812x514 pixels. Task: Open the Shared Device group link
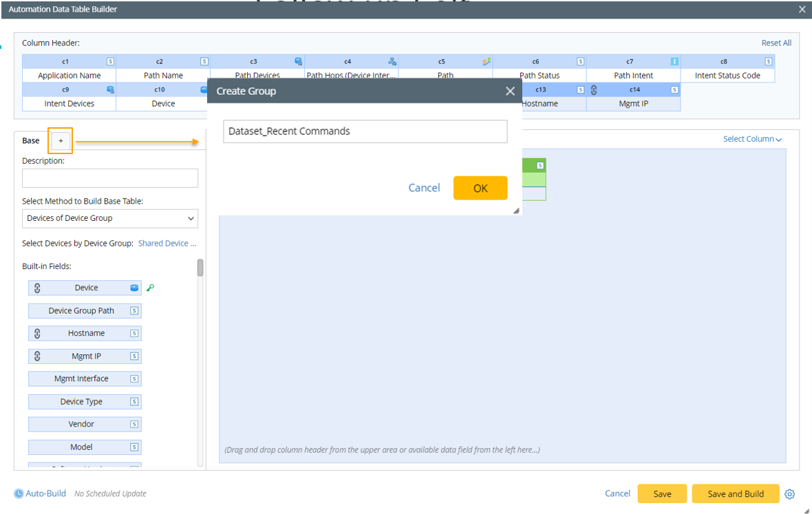tap(167, 244)
